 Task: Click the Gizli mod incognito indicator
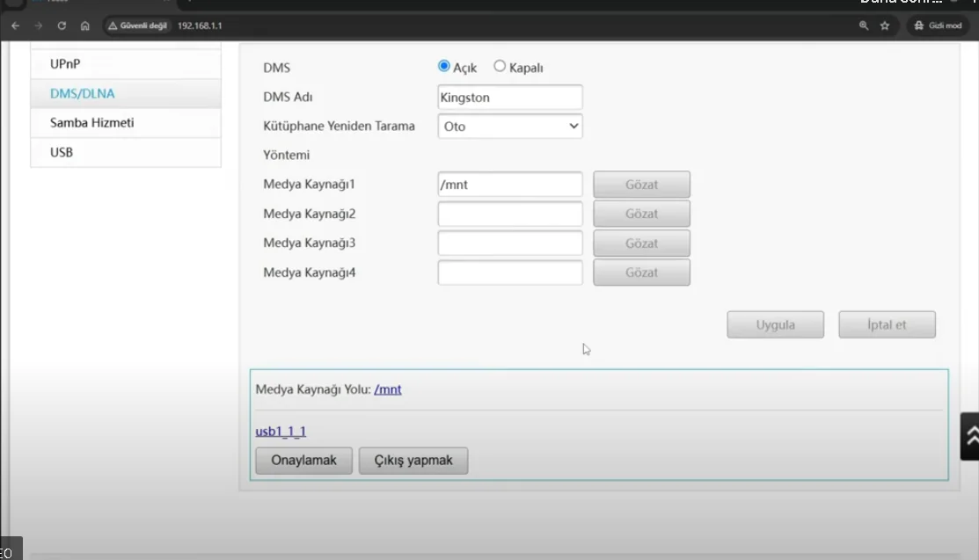939,25
